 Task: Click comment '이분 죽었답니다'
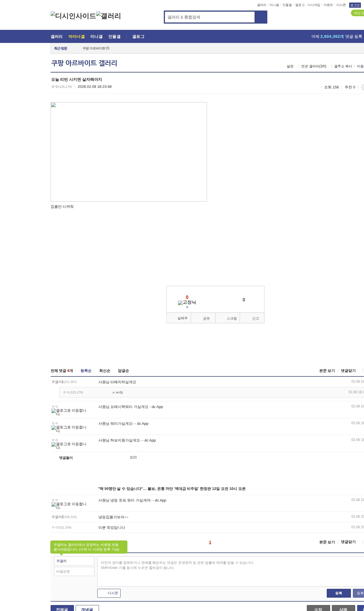112,528
